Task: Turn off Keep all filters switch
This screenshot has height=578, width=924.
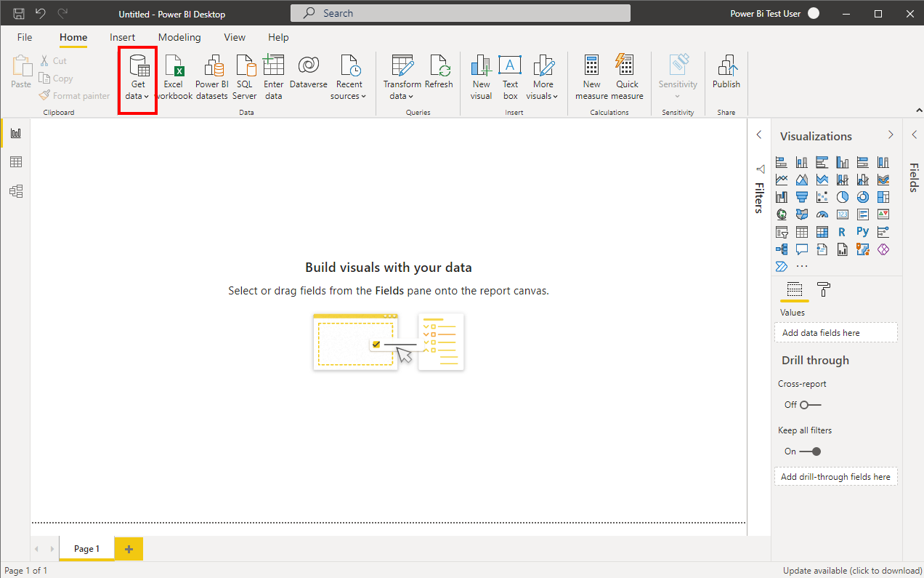Action: (810, 451)
